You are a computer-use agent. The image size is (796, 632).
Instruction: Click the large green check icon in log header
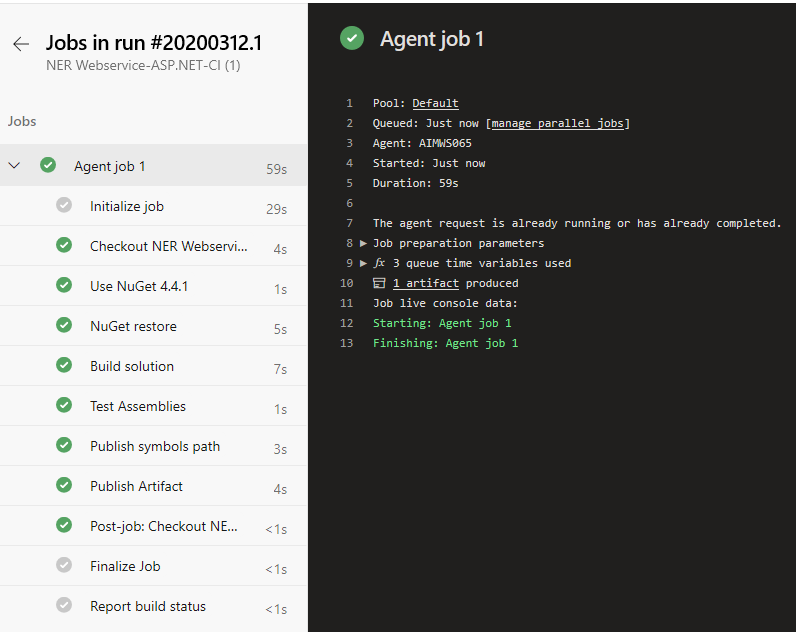(x=352, y=39)
